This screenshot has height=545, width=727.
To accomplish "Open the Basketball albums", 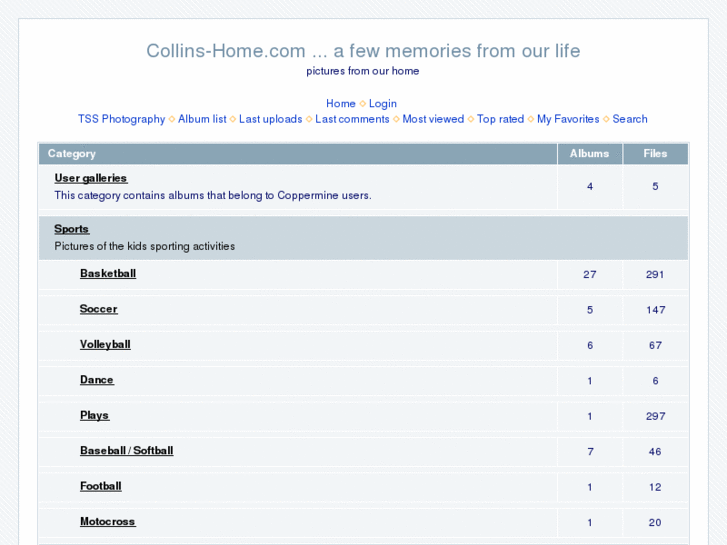I will click(108, 274).
